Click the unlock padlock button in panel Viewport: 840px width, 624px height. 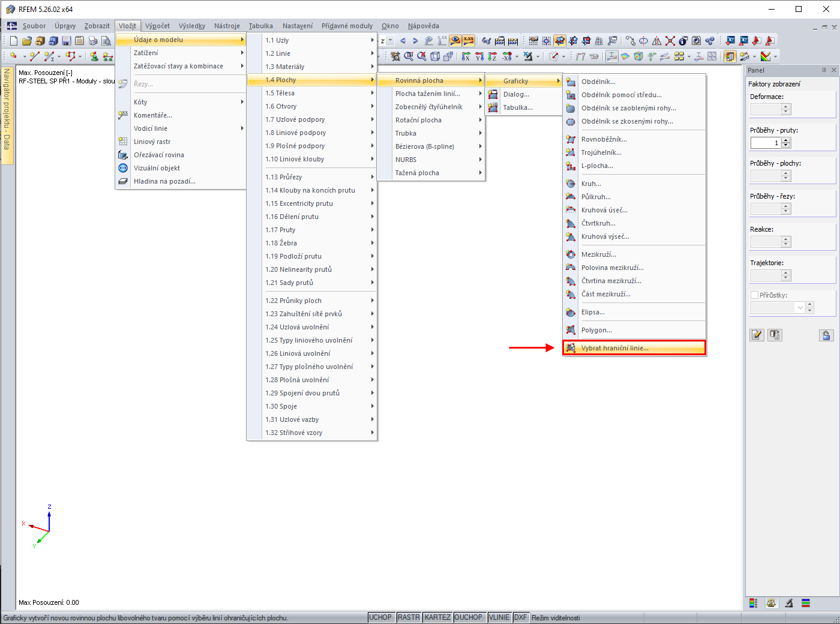pyautogui.click(x=826, y=335)
